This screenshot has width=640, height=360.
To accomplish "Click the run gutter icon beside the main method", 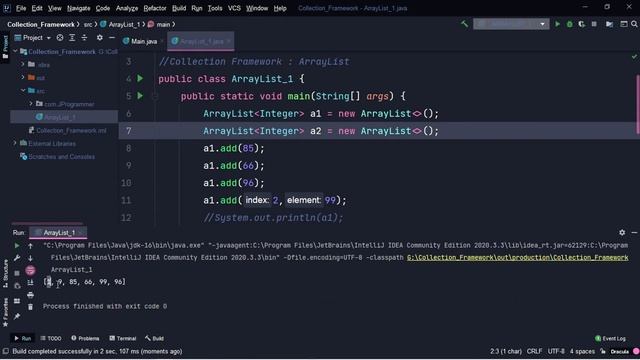I will (x=140, y=96).
